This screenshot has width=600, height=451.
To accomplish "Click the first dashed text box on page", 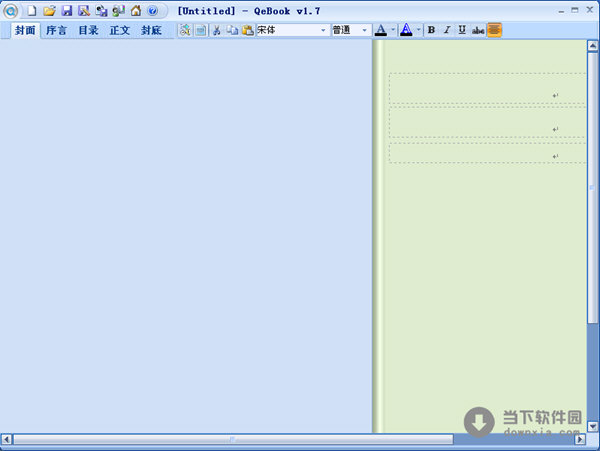I will click(485, 87).
